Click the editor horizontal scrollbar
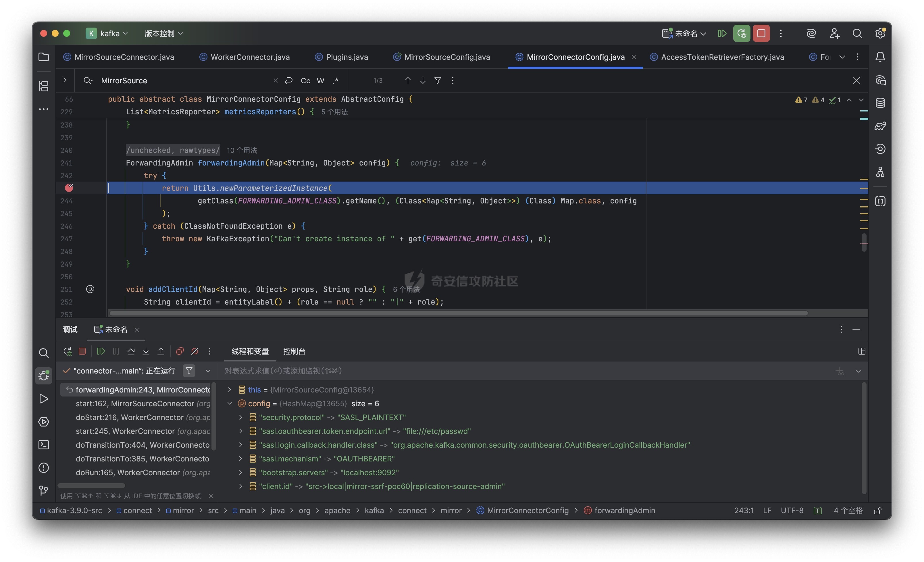This screenshot has width=924, height=562. coord(458,313)
